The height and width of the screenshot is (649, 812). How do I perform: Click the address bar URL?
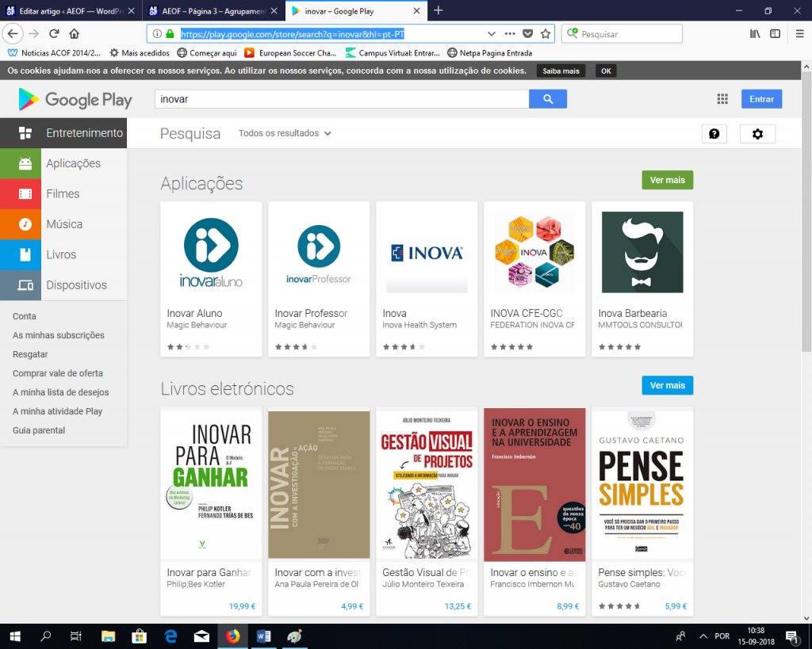[x=292, y=34]
